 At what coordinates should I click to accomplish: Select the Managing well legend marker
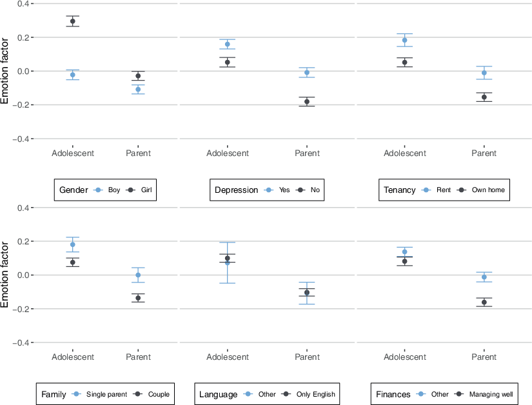click(x=458, y=394)
